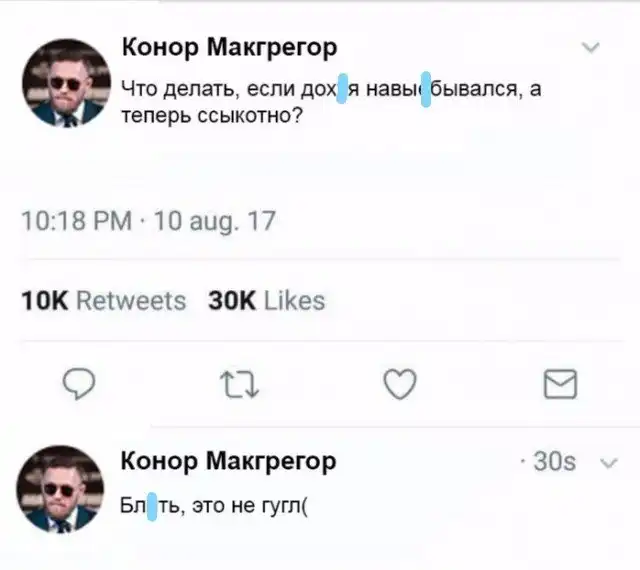Click the envelope direct message icon

pos(558,383)
